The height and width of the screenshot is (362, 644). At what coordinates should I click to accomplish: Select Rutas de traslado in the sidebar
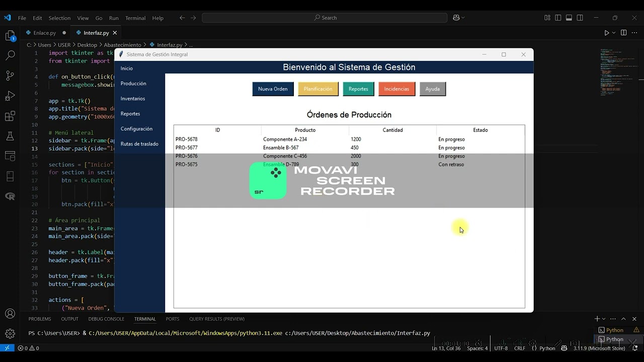pos(140,144)
